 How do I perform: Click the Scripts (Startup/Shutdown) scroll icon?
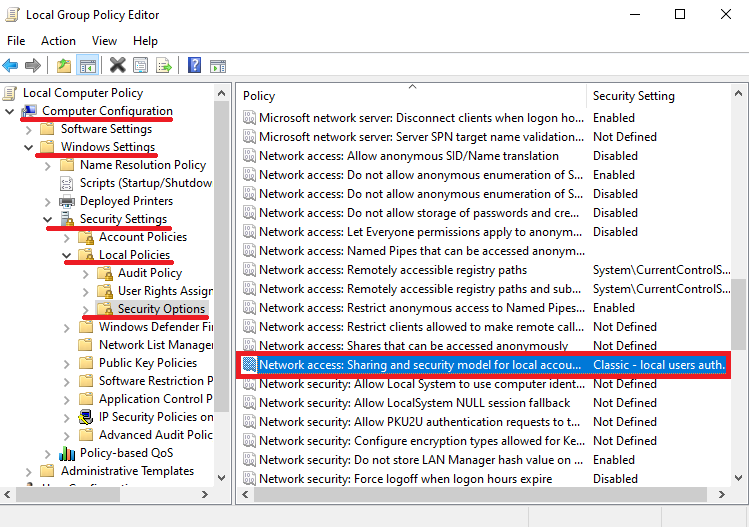click(66, 183)
